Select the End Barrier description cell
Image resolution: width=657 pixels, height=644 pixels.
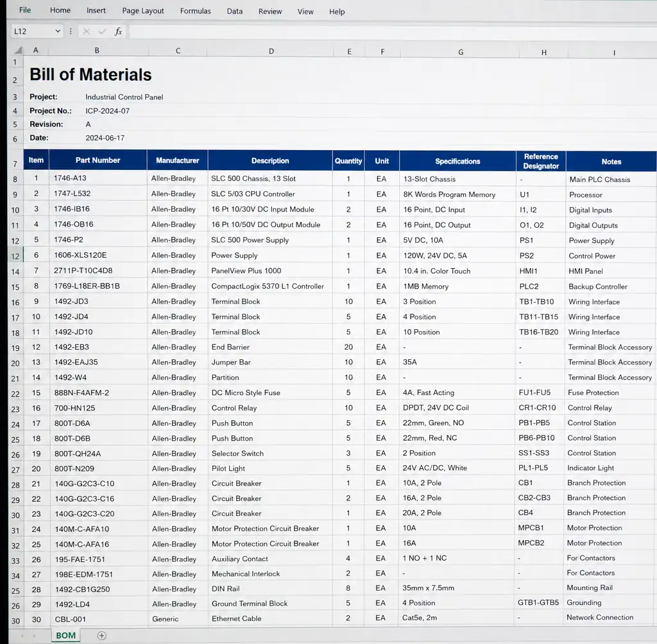(x=270, y=347)
